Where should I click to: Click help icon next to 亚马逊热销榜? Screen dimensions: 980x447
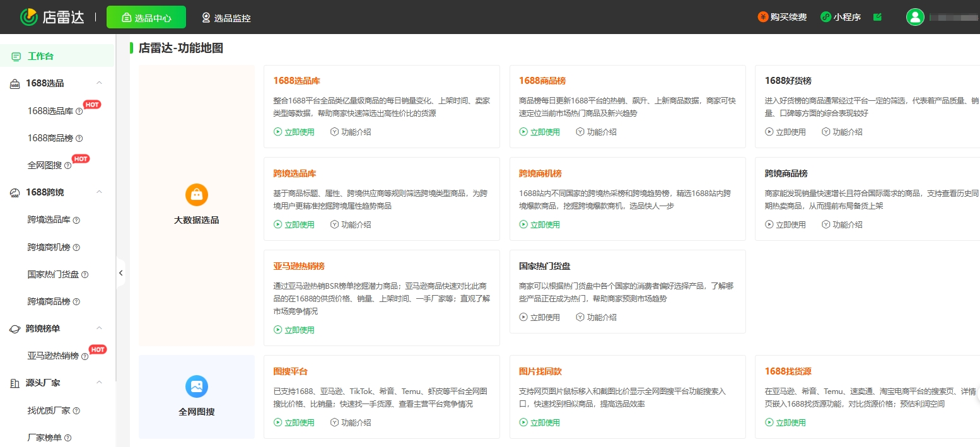tap(85, 357)
